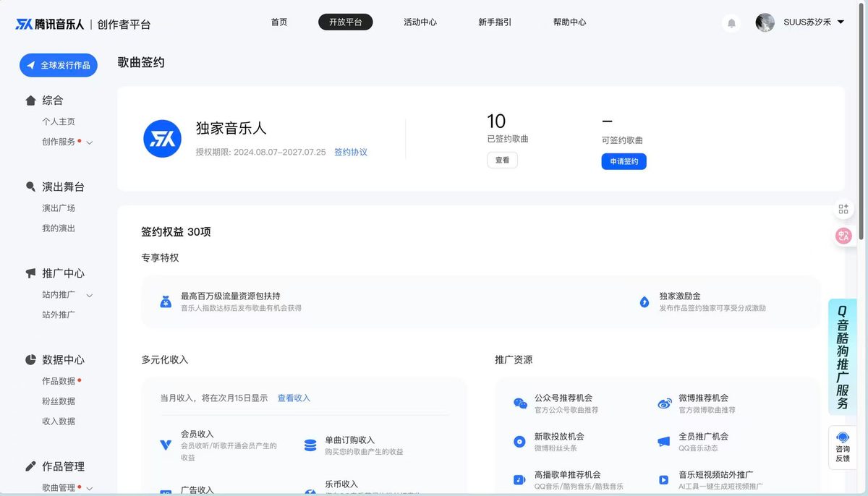Viewport: 868px width, 496px height.
Task: Open the 帮助中心 menu item
Action: click(569, 22)
